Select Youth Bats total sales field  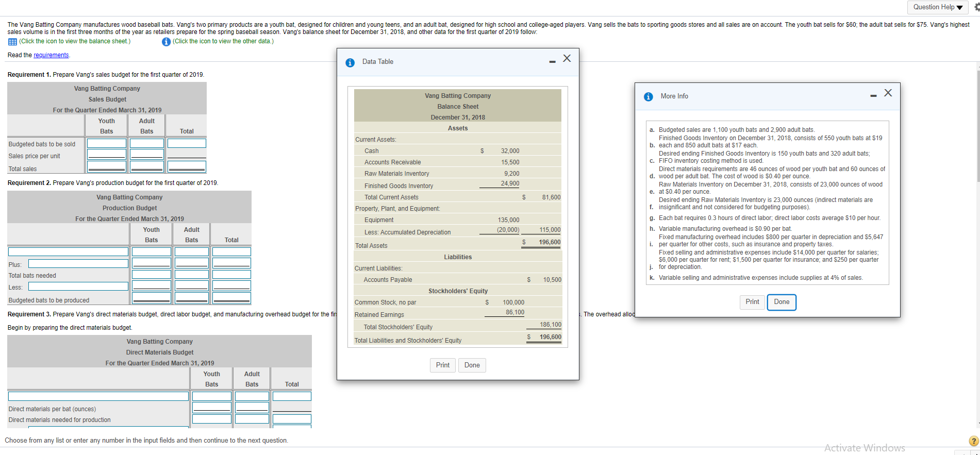coord(107,166)
